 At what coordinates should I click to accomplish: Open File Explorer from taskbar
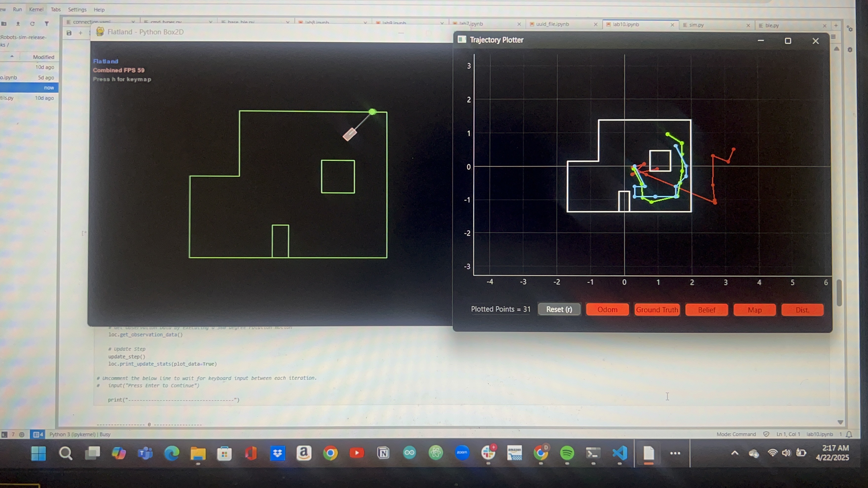(198, 454)
